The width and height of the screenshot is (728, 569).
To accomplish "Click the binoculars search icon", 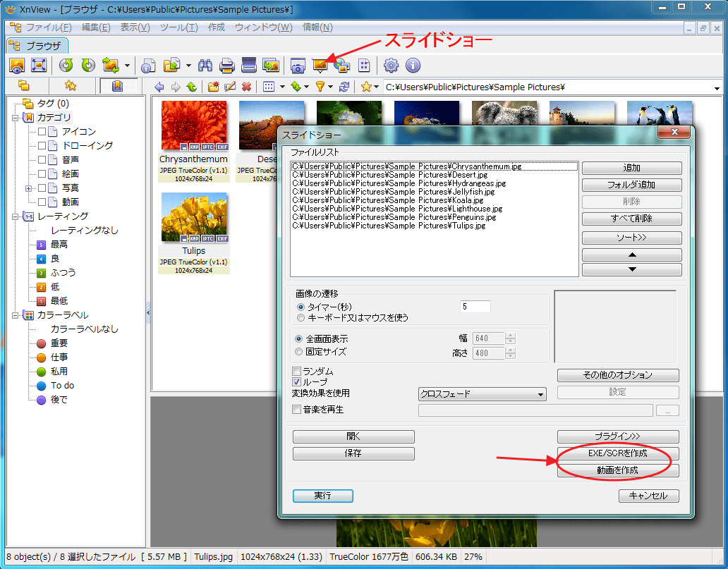I will point(205,66).
